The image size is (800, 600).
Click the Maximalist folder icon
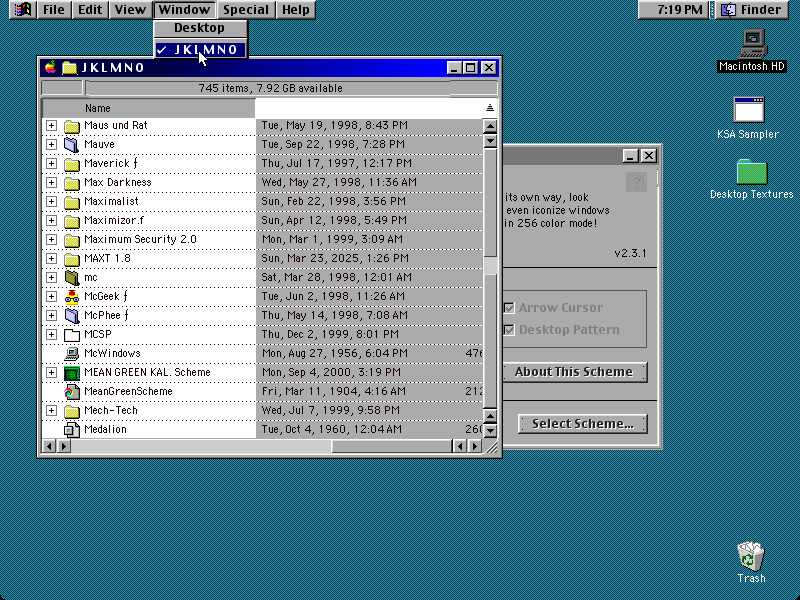coord(72,202)
